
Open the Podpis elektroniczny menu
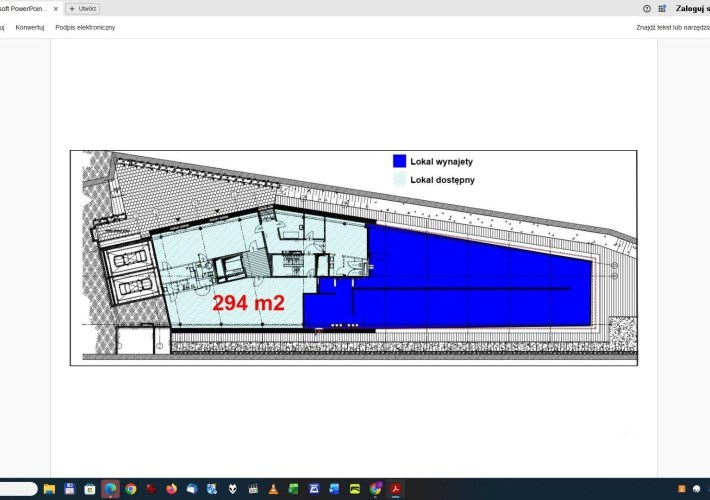[85, 27]
